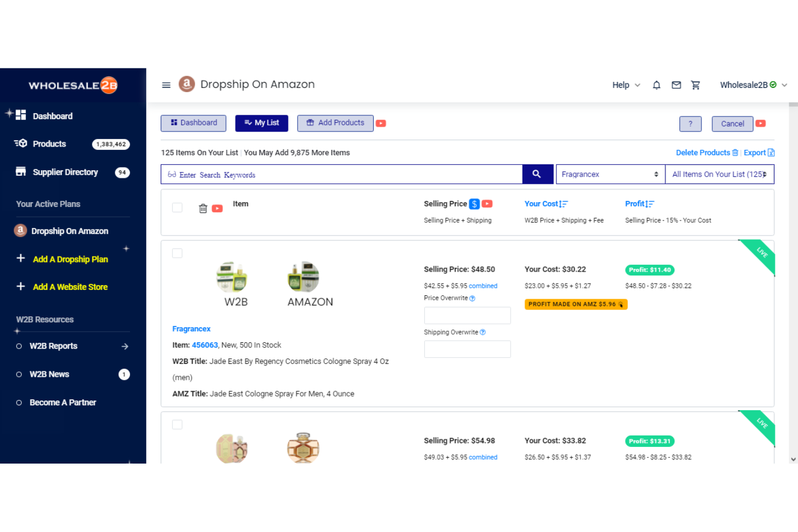
Task: Focus the search keywords field
Action: pos(341,174)
